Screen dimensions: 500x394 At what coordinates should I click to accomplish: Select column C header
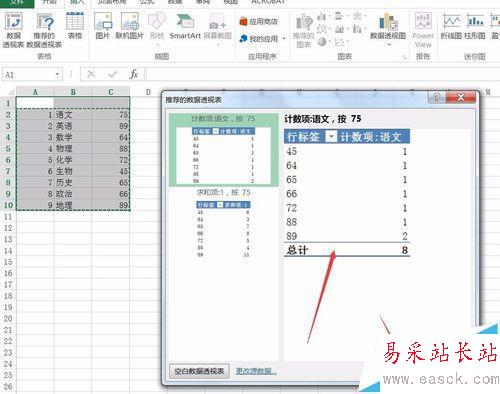point(111,92)
